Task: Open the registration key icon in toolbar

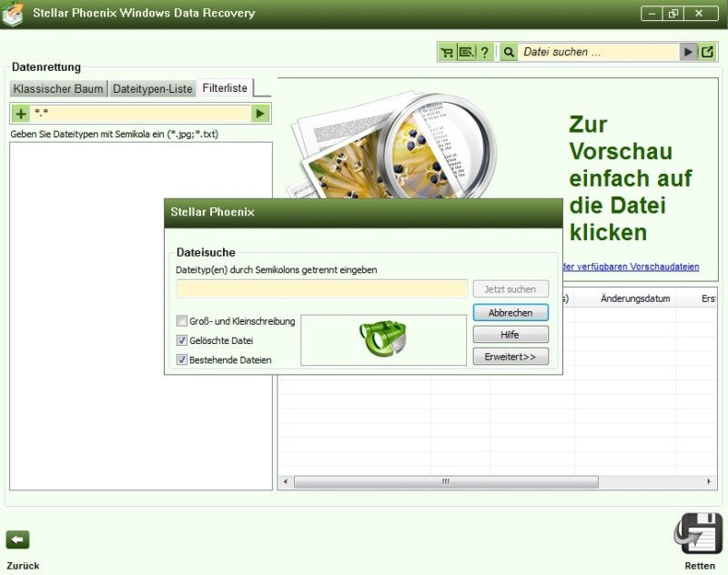Action: [466, 52]
